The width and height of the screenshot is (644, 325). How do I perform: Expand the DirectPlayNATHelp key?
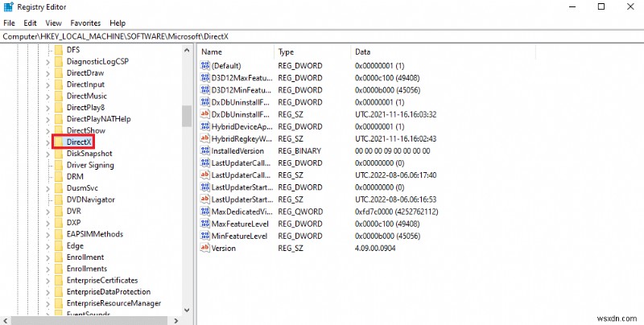point(47,119)
